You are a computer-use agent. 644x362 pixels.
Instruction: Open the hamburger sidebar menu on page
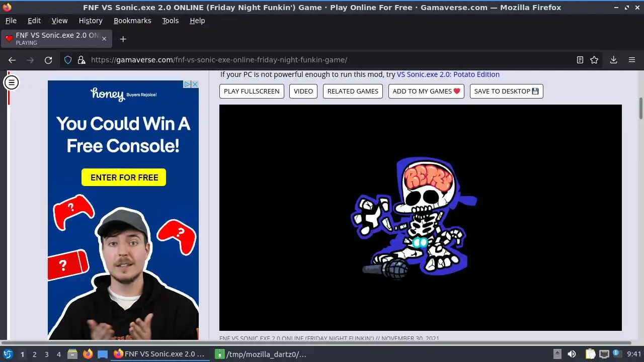[x=11, y=82]
